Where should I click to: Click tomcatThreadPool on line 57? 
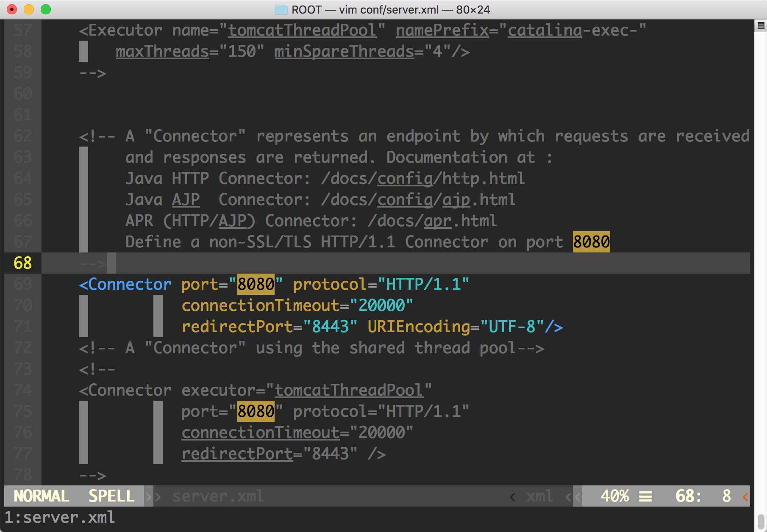coord(302,30)
